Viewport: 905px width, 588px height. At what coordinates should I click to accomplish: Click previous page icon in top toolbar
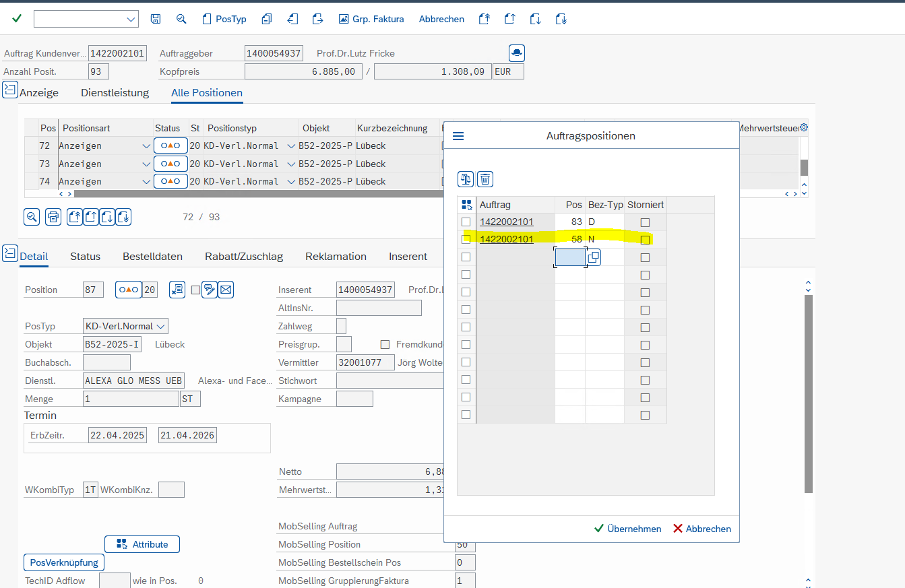[x=509, y=19]
